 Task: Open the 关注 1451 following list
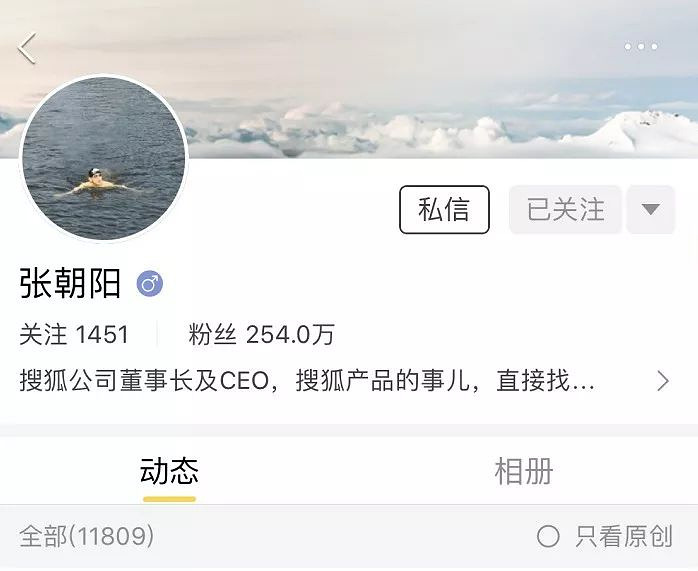coord(74,334)
